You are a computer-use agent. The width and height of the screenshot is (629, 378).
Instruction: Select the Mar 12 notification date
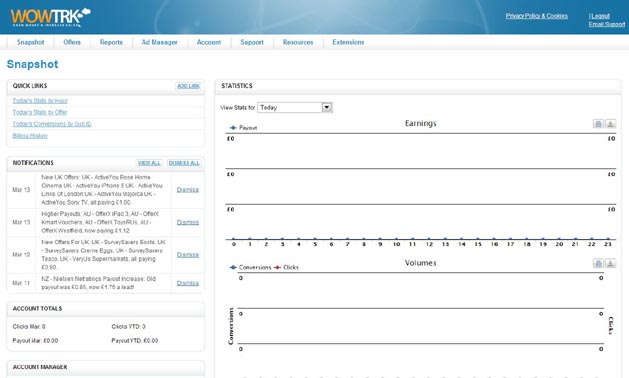(21, 255)
